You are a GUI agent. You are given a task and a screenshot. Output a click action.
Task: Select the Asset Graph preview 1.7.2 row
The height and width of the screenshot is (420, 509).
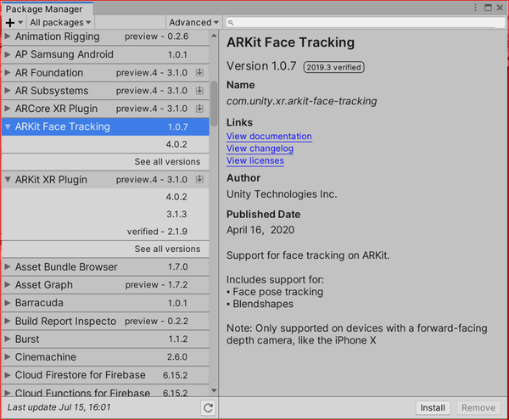[105, 284]
